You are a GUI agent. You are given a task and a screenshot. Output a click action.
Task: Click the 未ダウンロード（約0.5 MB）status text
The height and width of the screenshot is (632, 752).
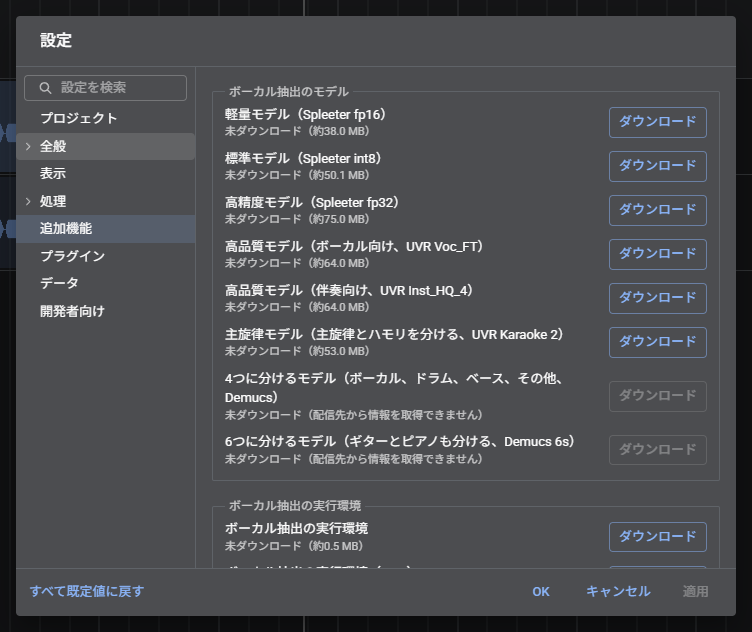point(294,546)
